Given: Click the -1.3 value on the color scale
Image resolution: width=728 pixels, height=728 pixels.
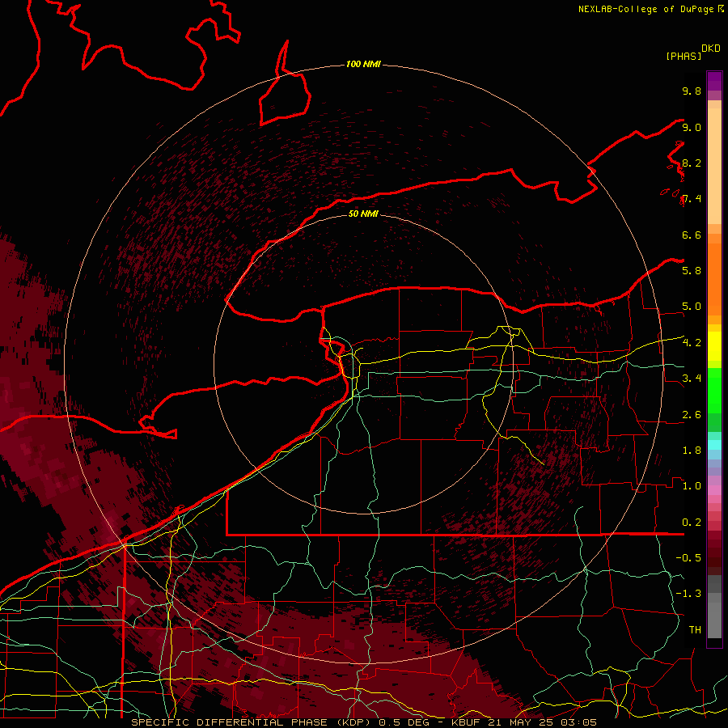Looking at the screenshot, I should click(688, 594).
